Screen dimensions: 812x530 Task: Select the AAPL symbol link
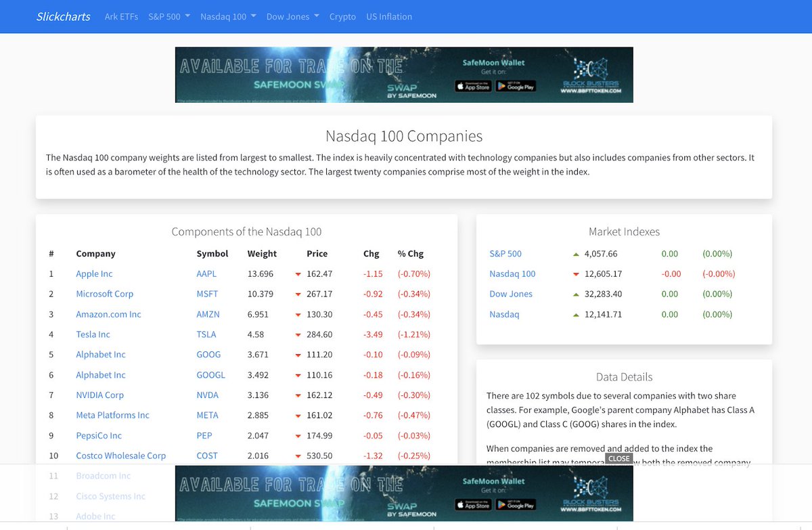207,274
